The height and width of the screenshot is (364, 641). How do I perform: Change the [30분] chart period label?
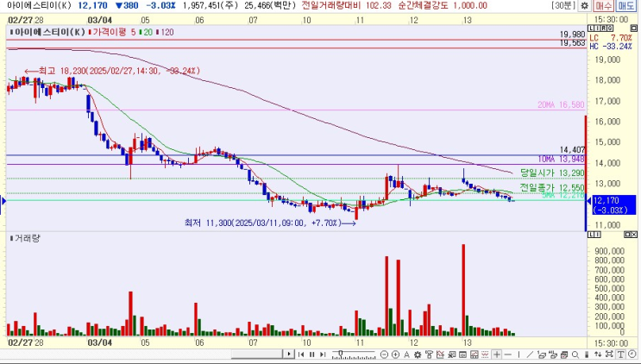563,6
